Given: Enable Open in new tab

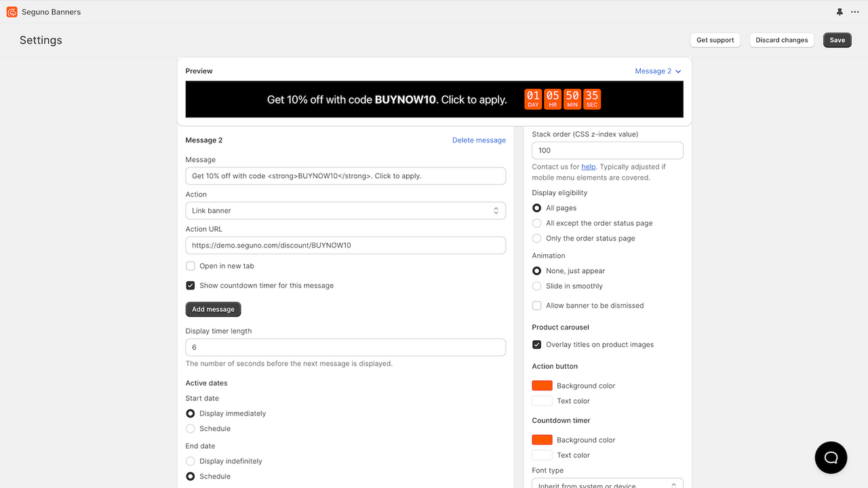Looking at the screenshot, I should point(191,266).
